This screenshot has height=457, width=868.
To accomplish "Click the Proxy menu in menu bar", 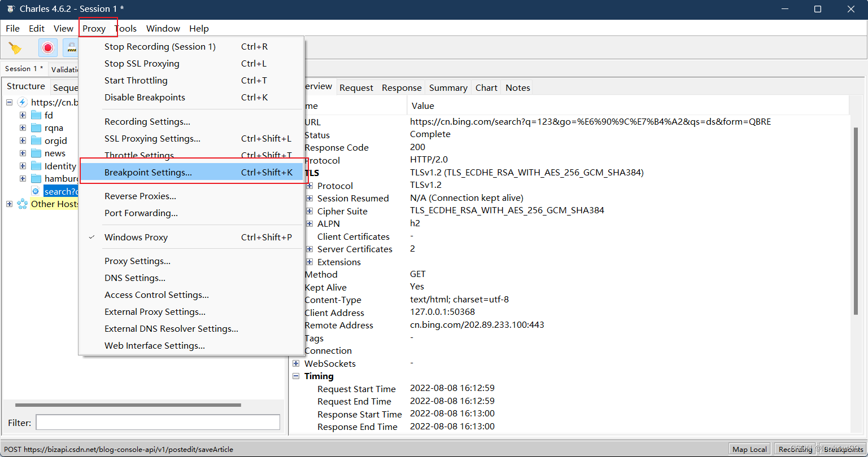I will (94, 28).
